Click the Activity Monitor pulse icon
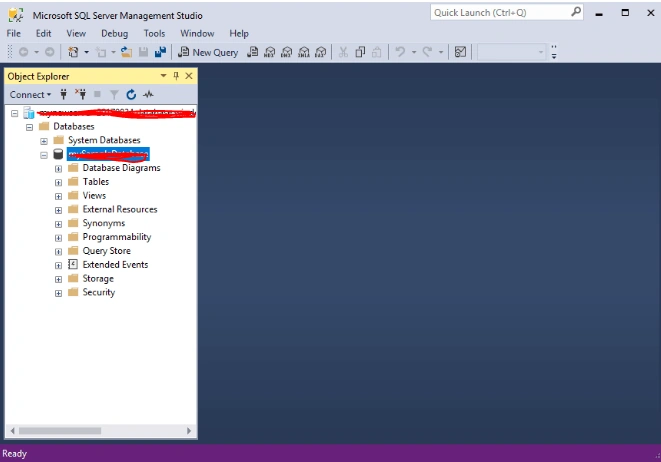Screen dimensions: 661x462 coord(148,94)
